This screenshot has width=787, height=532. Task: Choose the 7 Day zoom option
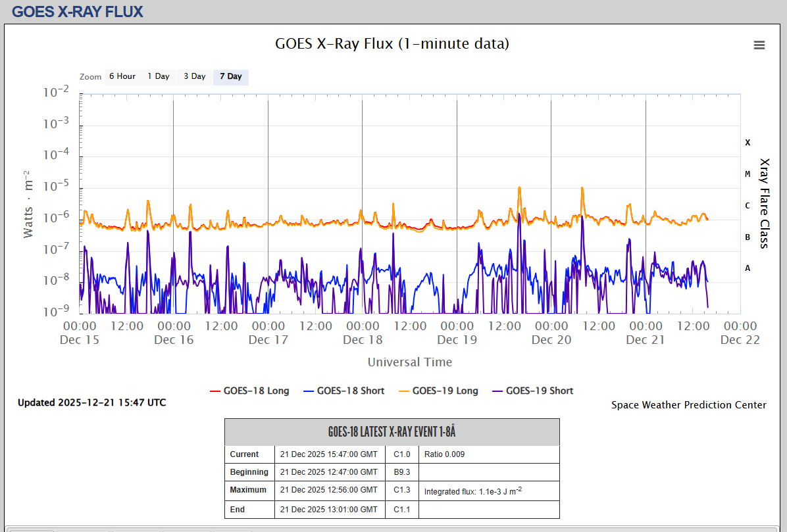[231, 77]
